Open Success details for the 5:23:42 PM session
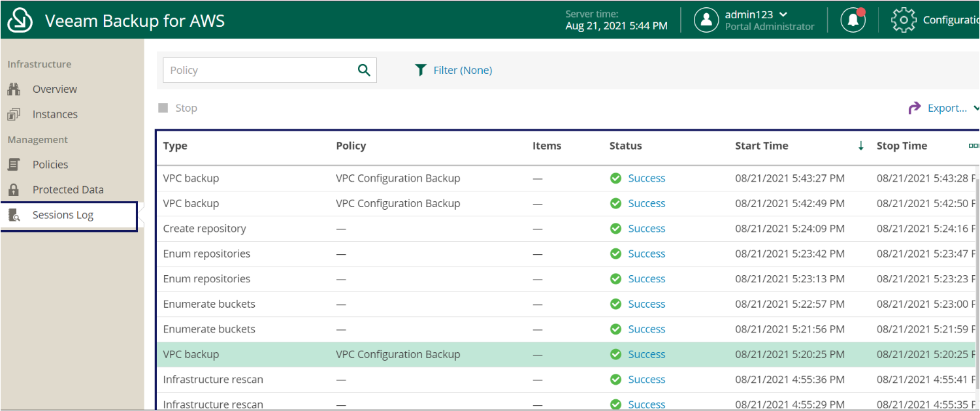The image size is (980, 411). 647,254
